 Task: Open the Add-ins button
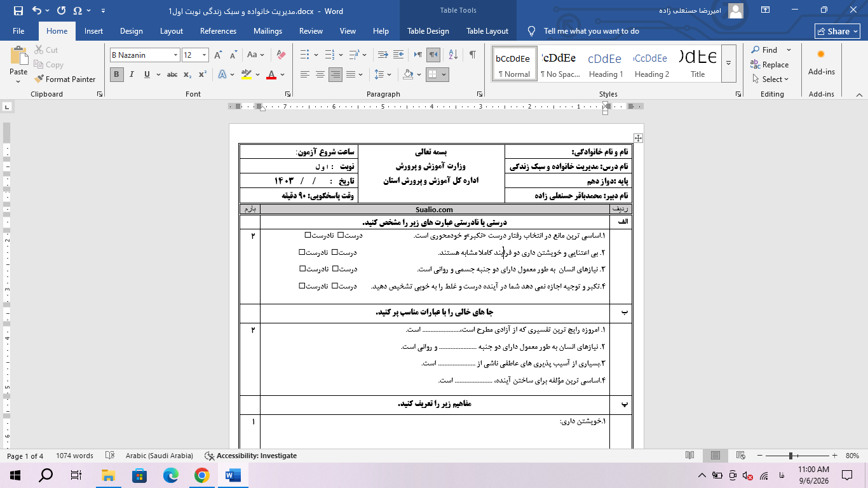tap(821, 63)
